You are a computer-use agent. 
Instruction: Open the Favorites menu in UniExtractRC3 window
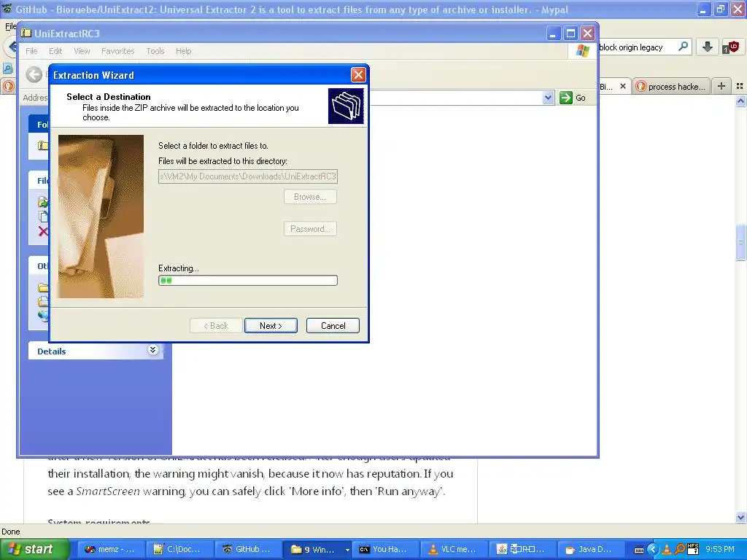click(117, 51)
